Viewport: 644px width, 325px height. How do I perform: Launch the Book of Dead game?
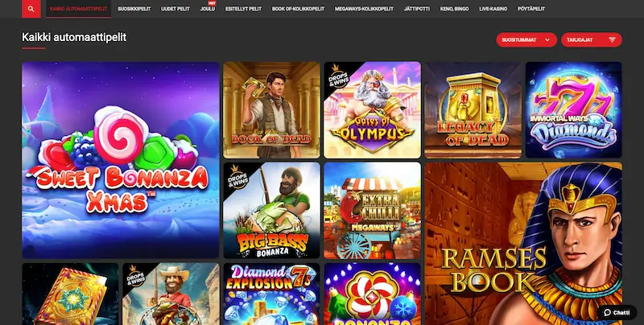tap(271, 110)
